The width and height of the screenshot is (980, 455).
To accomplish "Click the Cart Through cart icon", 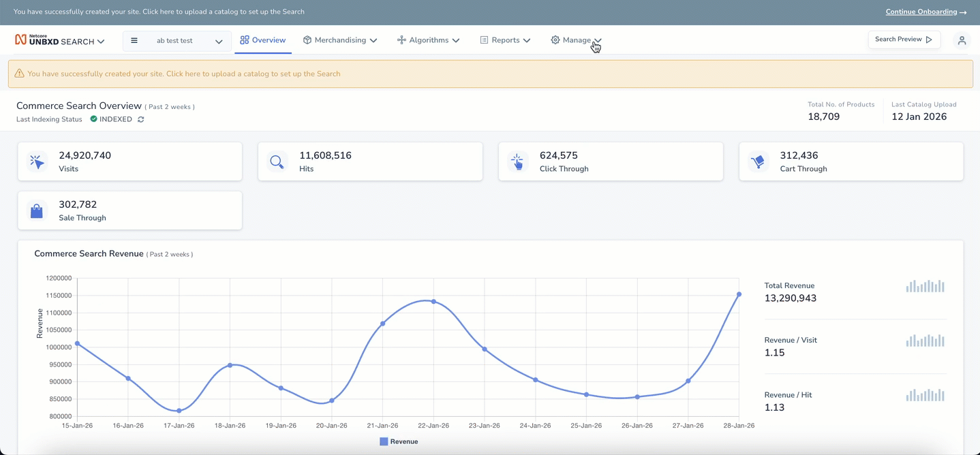I will [x=758, y=161].
